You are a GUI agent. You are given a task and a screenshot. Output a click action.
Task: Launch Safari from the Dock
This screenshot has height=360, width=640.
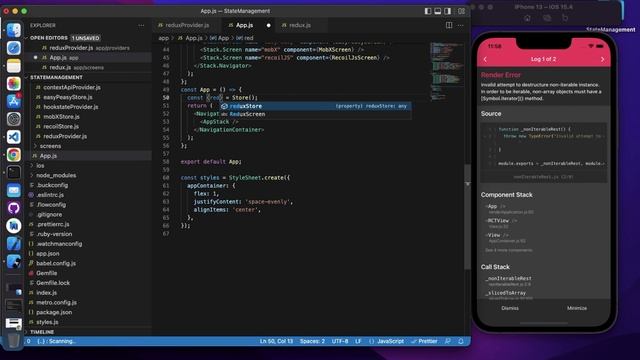(13, 48)
